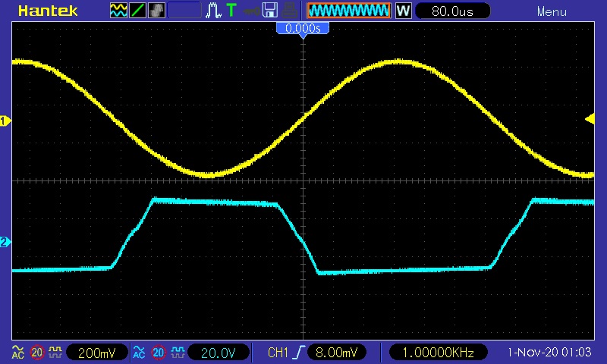
Task: Open the 80.0us timebase setting
Action: click(x=451, y=11)
